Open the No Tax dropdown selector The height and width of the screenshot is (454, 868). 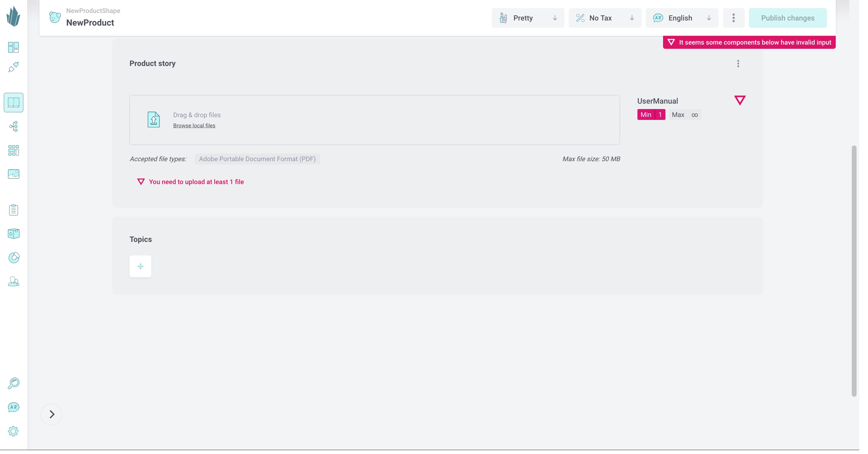(605, 18)
